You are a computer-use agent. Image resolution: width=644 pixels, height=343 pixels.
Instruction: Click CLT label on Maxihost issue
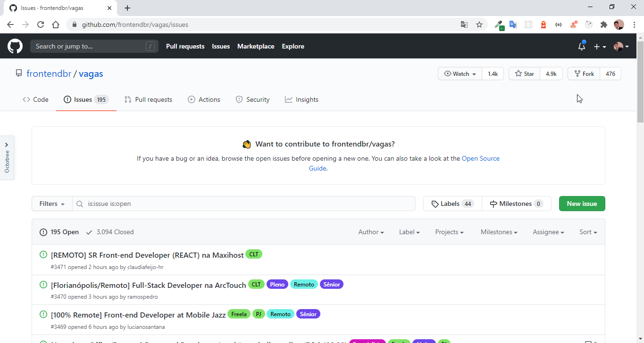click(x=254, y=254)
